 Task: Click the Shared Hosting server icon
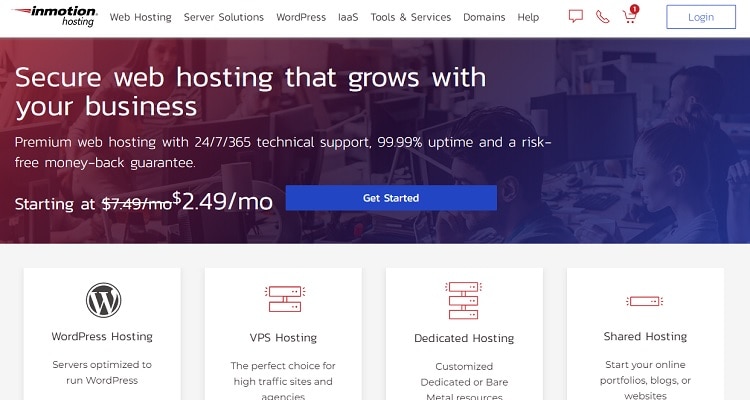(645, 301)
